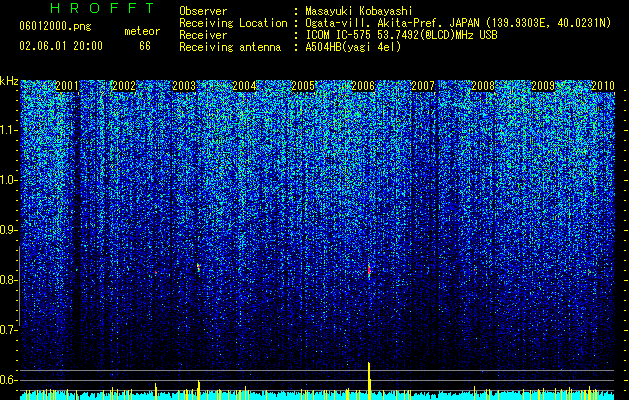This screenshot has width=629, height=400.
Task: Click the tallest yellow power spike under 2006
Action: pos(369,381)
